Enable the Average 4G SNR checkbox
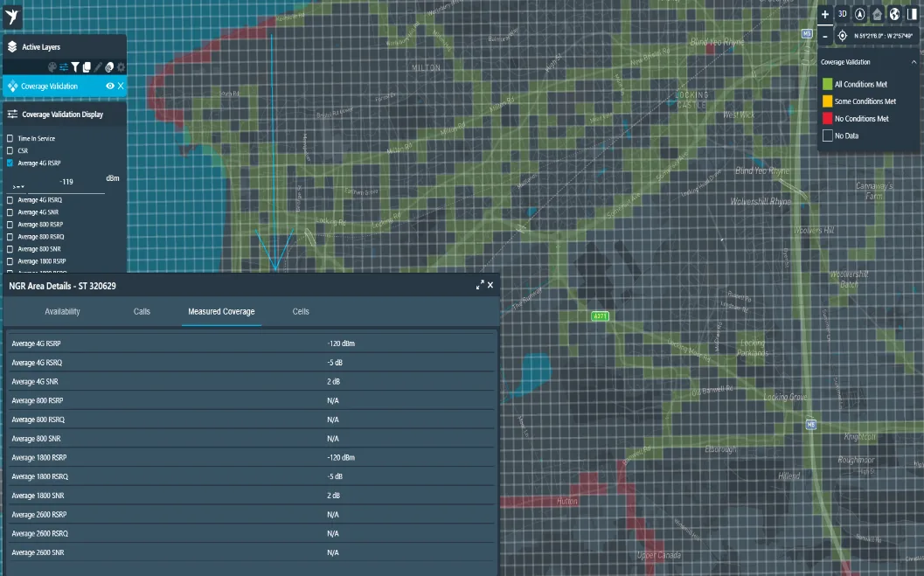Screen dimensions: 924x576 click(x=10, y=212)
